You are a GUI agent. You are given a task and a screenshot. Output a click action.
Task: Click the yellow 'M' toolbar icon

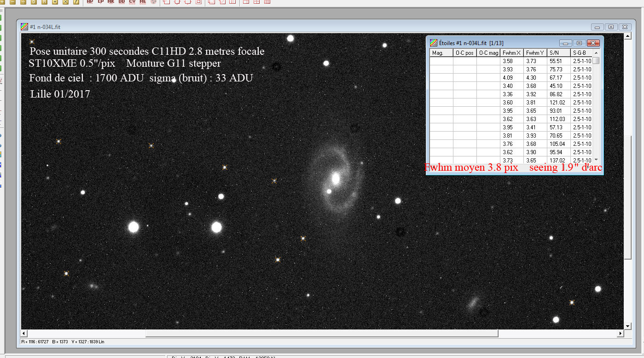[x=44, y=2]
